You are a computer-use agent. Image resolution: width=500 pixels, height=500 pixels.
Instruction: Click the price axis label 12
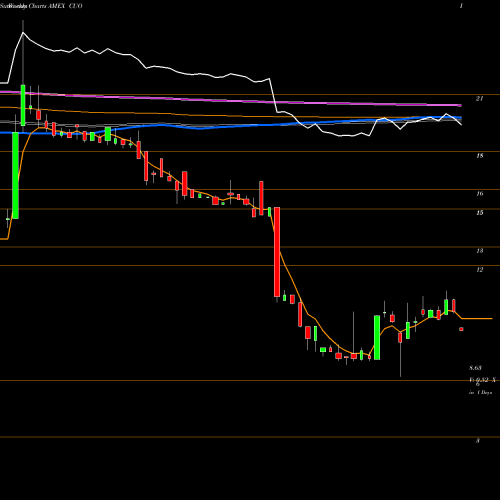[x=479, y=270]
